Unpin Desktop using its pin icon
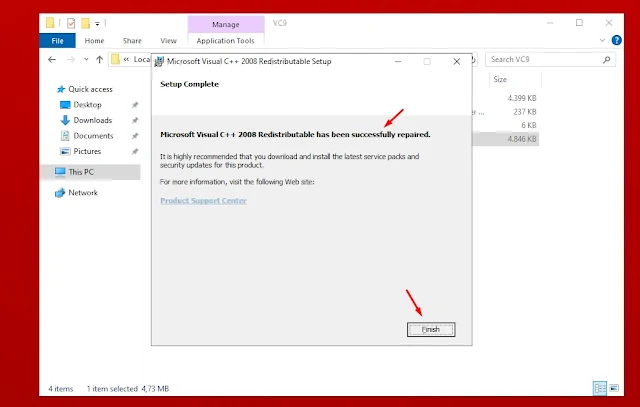The image size is (640, 407). coord(135,105)
